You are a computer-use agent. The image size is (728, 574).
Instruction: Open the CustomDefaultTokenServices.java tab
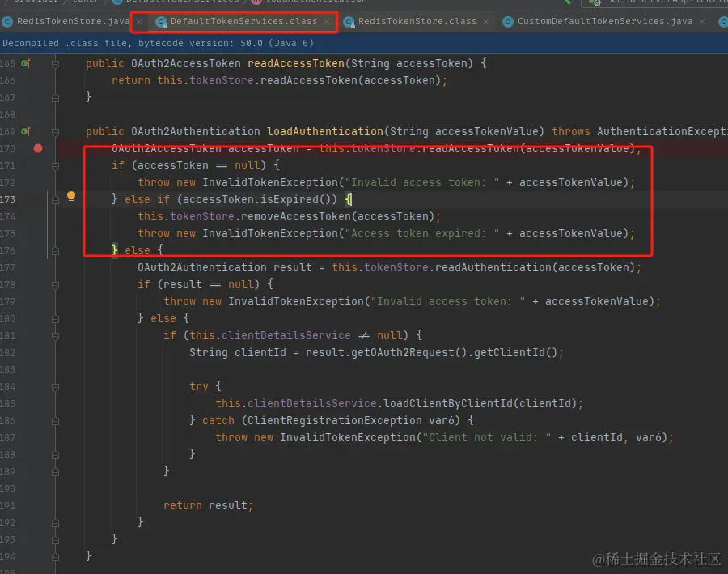tap(604, 21)
